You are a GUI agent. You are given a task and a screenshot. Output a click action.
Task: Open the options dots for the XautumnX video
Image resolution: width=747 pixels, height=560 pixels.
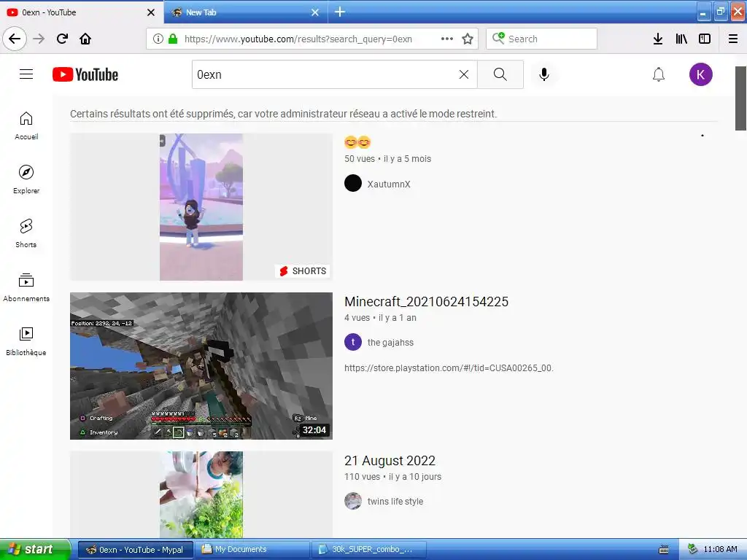click(703, 136)
